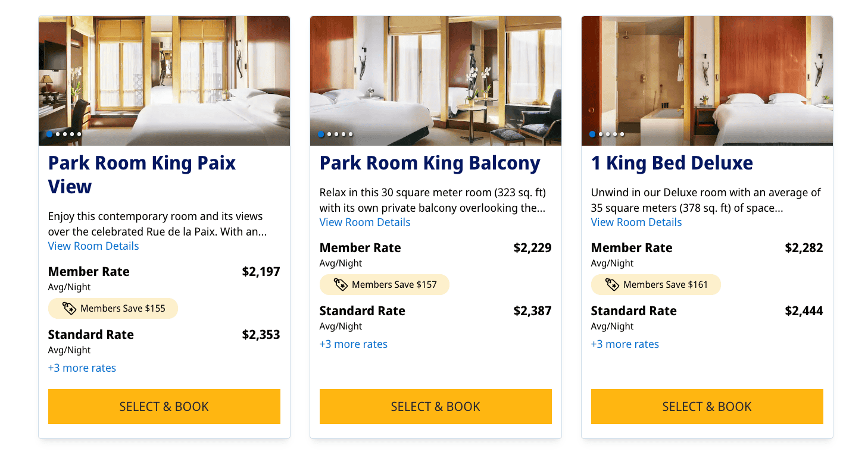Click the 1 King Bed Deluxe room photo
The height and width of the screenshot is (452, 868).
point(707,80)
